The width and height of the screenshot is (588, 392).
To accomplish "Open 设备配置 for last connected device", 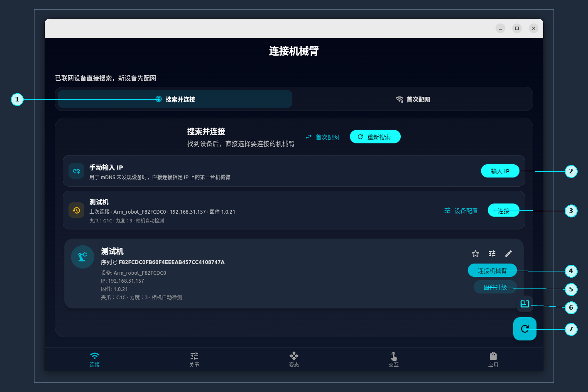I will point(461,211).
